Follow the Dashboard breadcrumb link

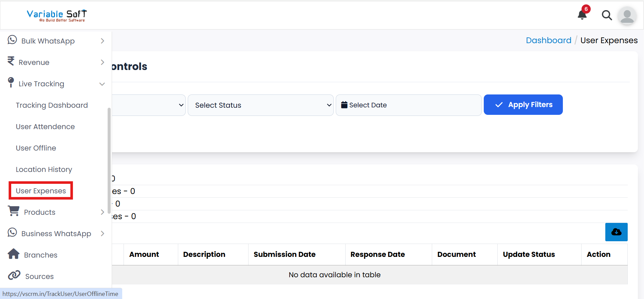[548, 40]
